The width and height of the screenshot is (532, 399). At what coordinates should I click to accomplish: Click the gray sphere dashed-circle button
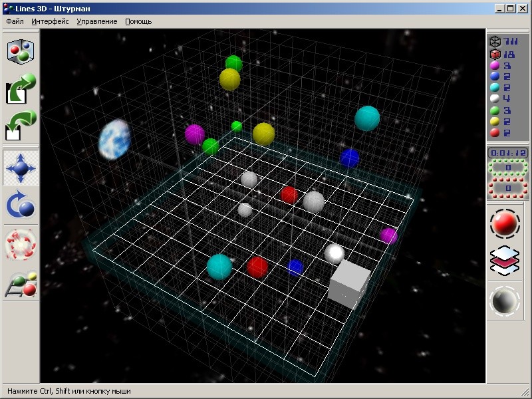(505, 301)
